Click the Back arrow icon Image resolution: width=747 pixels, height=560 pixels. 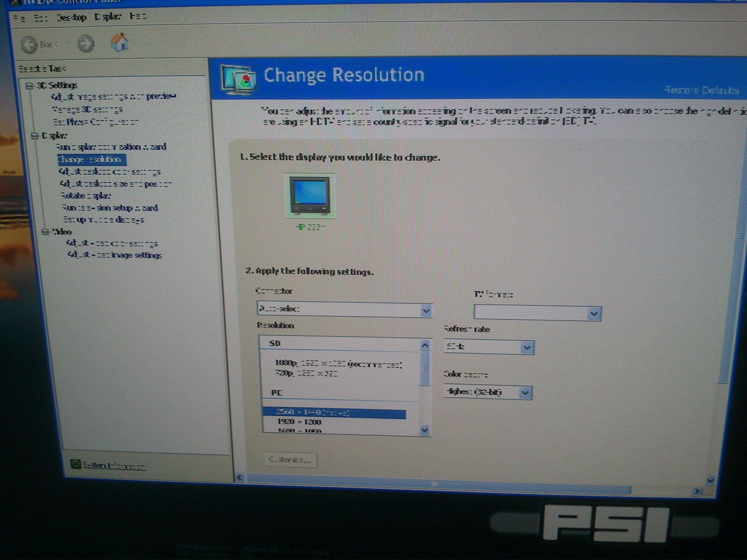(x=29, y=44)
